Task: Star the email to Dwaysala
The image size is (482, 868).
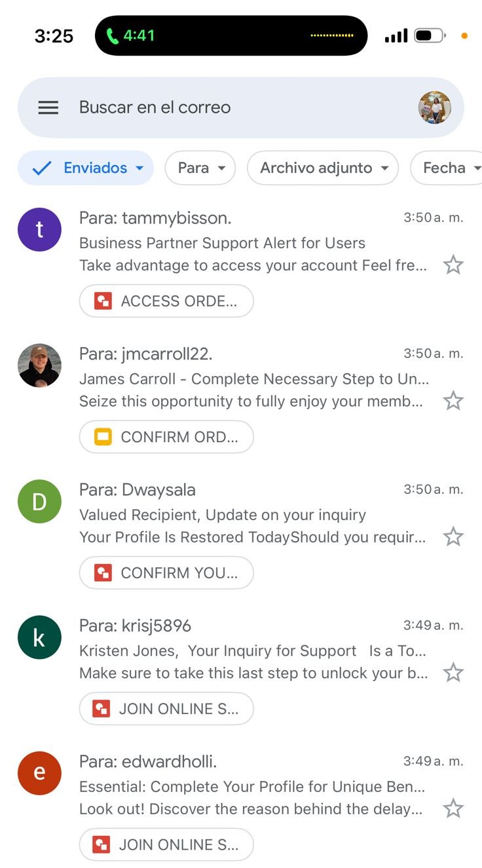Action: pos(453,537)
